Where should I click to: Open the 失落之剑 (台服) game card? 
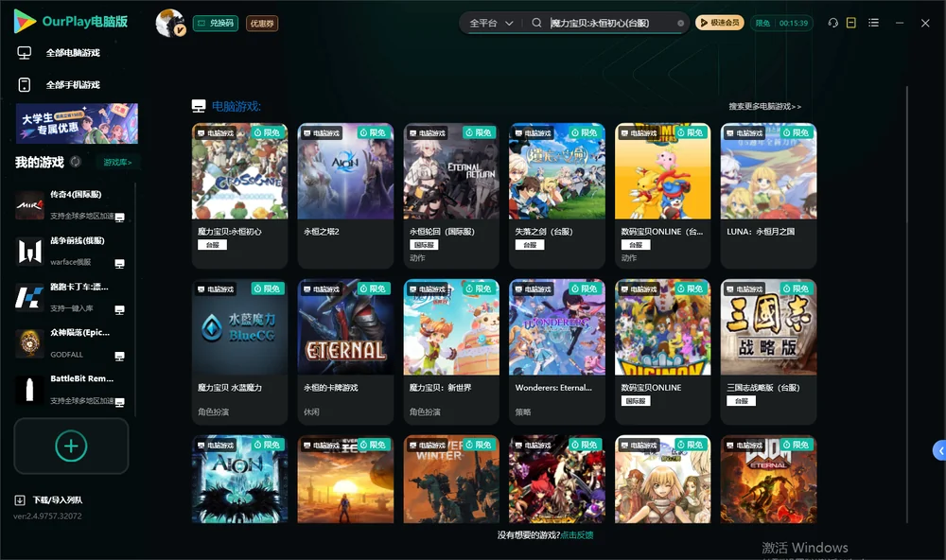(557, 196)
